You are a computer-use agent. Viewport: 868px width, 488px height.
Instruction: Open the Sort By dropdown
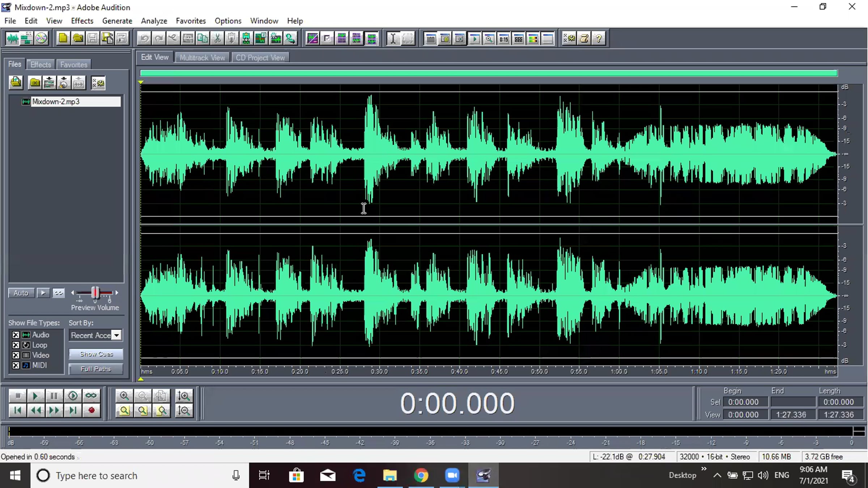click(x=116, y=335)
